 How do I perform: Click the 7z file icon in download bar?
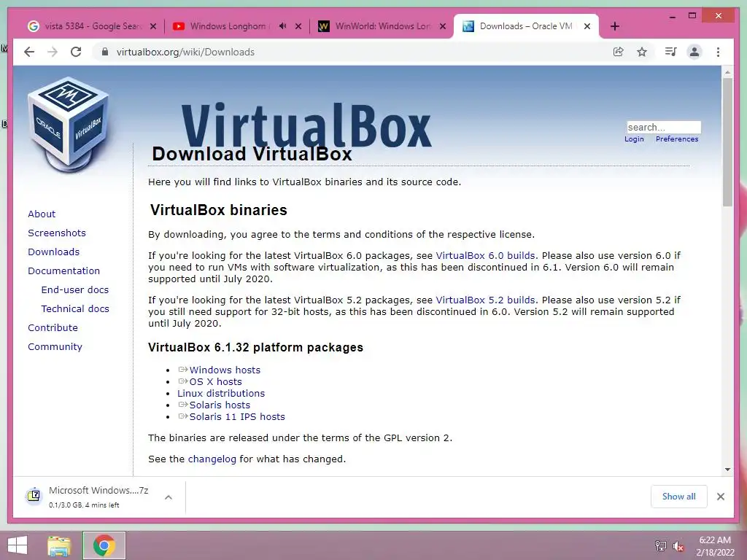point(34,496)
